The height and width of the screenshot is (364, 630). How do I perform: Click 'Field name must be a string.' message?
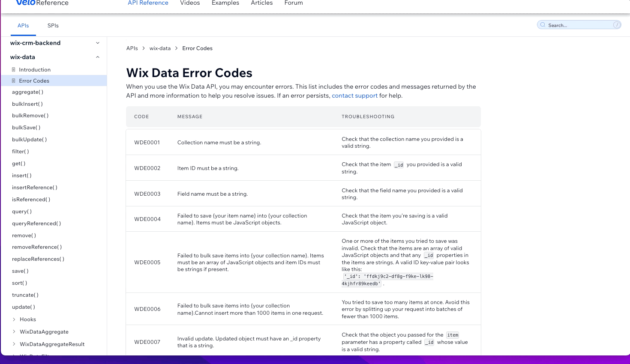tap(213, 194)
